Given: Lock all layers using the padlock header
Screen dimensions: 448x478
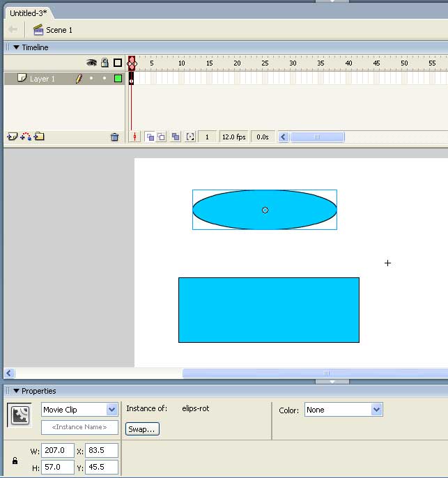Looking at the screenshot, I should coord(105,63).
